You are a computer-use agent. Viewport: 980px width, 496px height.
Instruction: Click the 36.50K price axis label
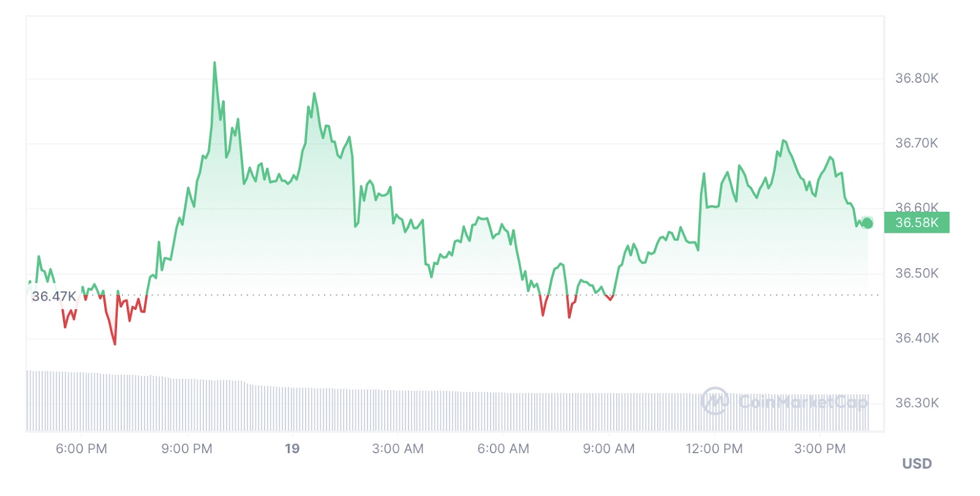pos(916,273)
